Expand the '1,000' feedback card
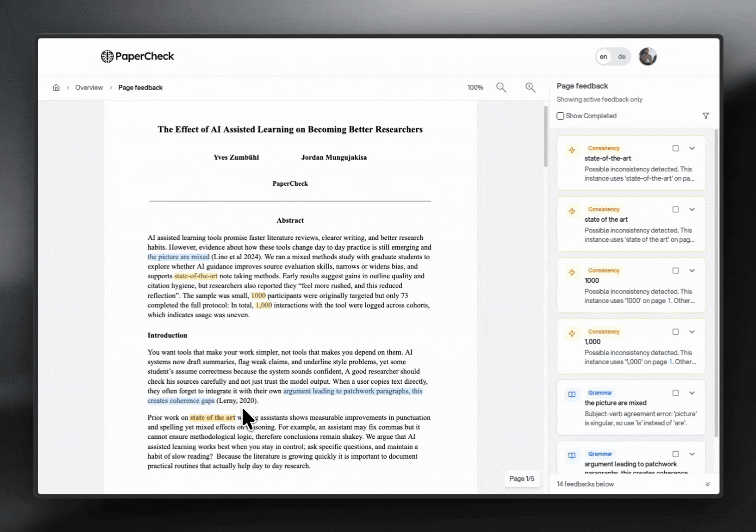This screenshot has height=532, width=756. pyautogui.click(x=692, y=332)
